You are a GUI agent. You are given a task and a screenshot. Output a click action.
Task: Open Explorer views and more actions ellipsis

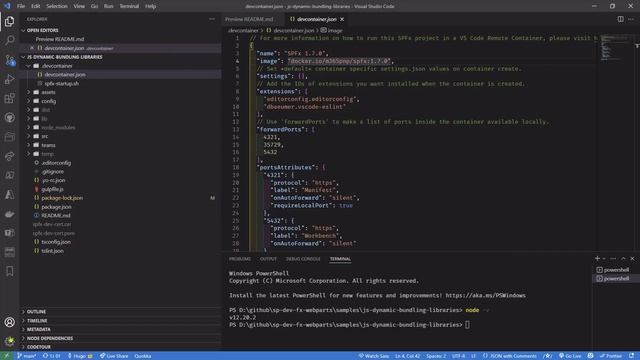coord(211,19)
